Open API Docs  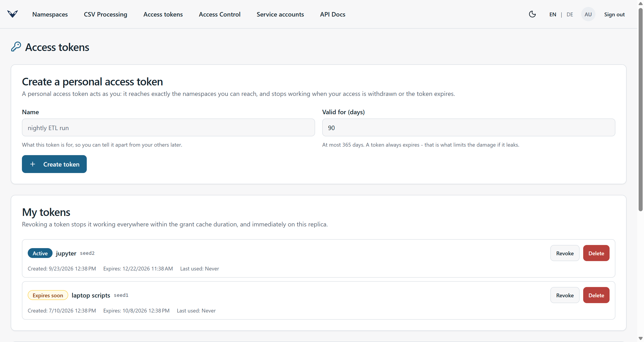pos(333,14)
